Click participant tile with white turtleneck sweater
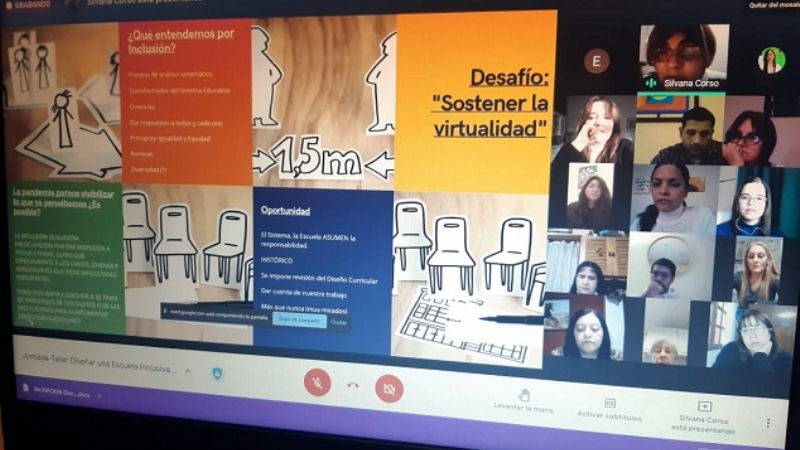The height and width of the screenshot is (450, 800). click(x=673, y=199)
